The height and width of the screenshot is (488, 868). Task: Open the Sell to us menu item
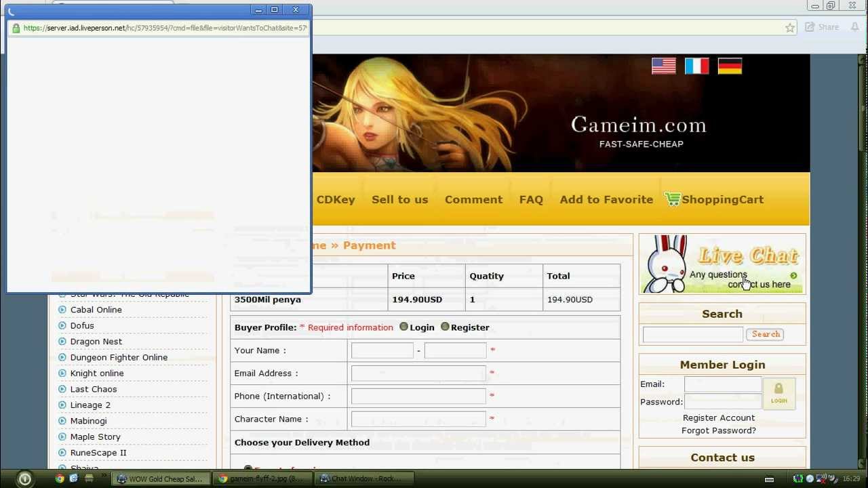click(x=399, y=199)
